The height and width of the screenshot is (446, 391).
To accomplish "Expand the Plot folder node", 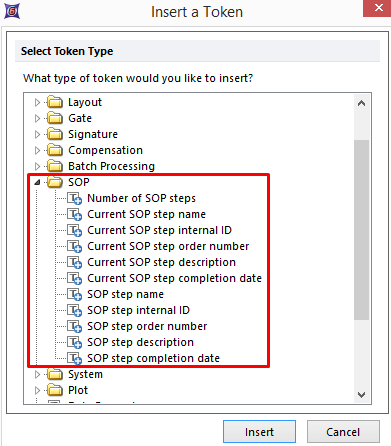I will [x=37, y=390].
